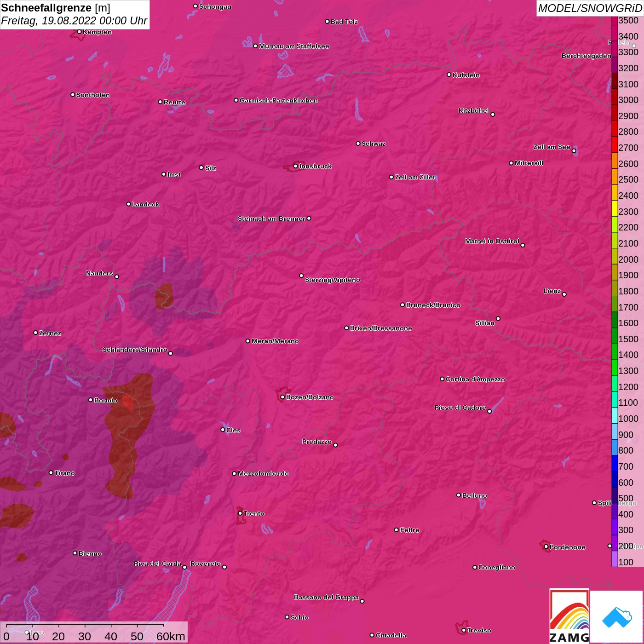This screenshot has width=644, height=644.
Task: Click the Landeck marker dot
Action: pos(128,204)
